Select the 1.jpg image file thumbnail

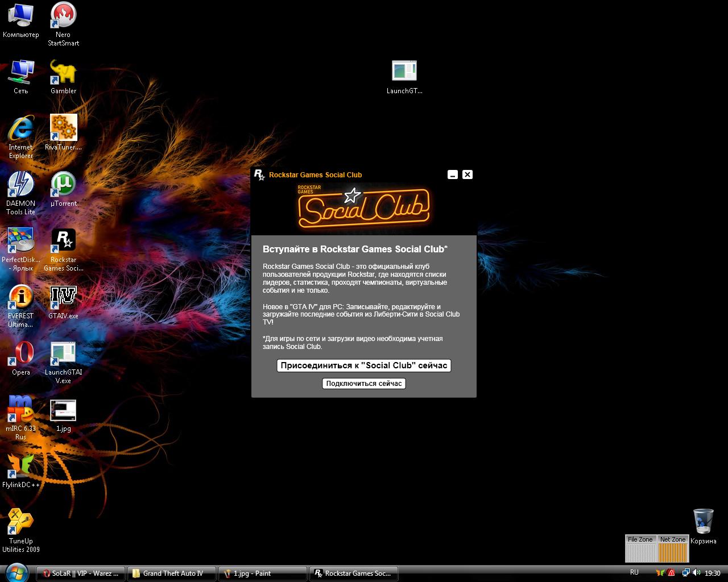63,411
